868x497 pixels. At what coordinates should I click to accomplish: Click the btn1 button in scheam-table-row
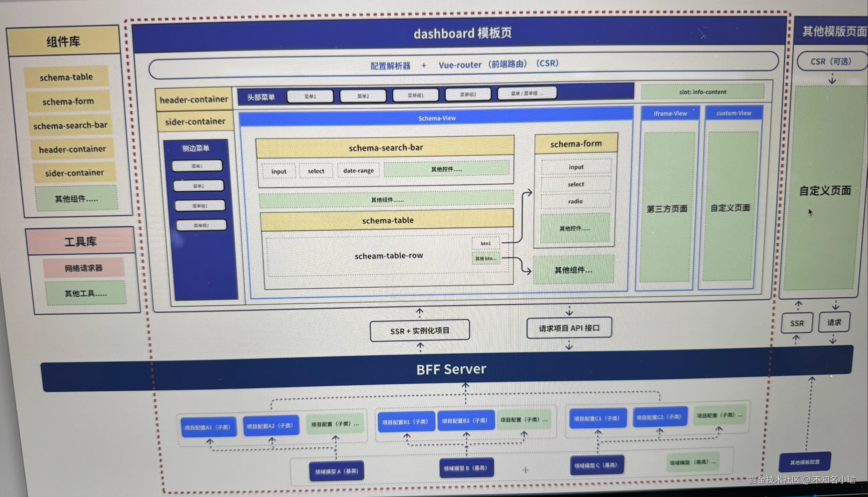click(486, 243)
